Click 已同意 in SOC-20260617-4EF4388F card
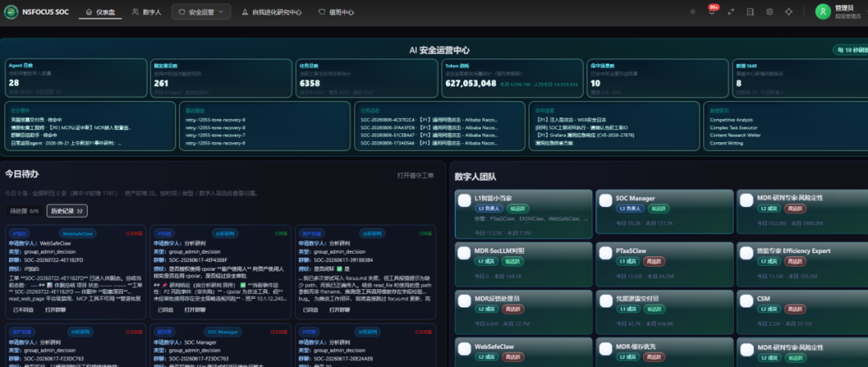 point(166,310)
